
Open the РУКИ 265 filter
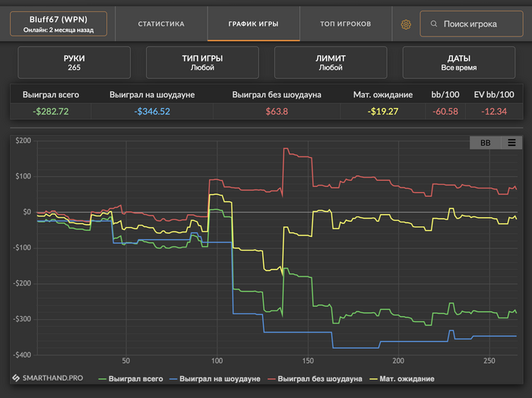(74, 63)
